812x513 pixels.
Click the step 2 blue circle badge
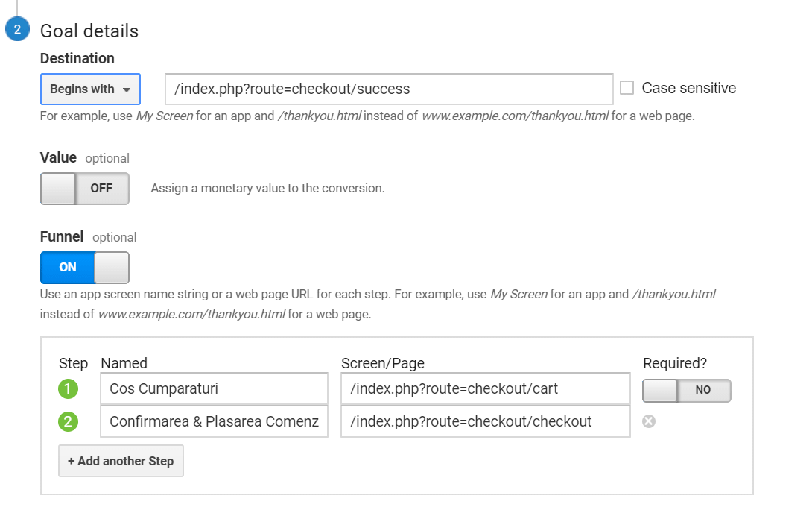[x=16, y=30]
